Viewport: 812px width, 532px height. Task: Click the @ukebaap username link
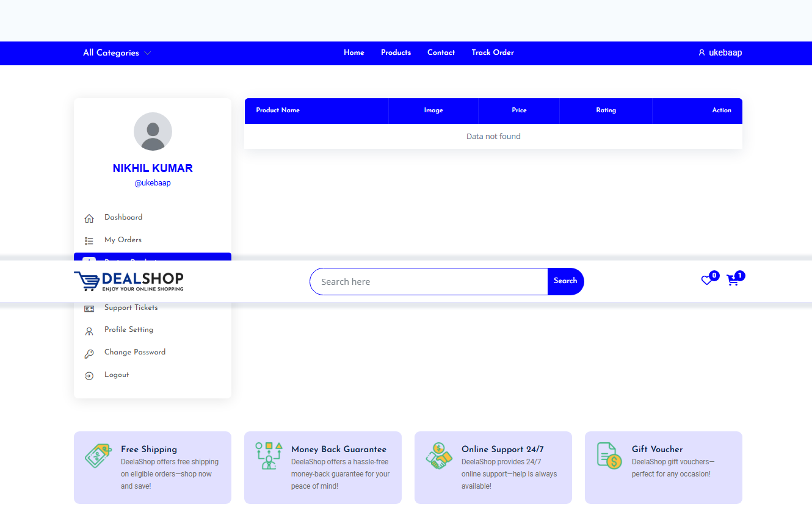153,183
